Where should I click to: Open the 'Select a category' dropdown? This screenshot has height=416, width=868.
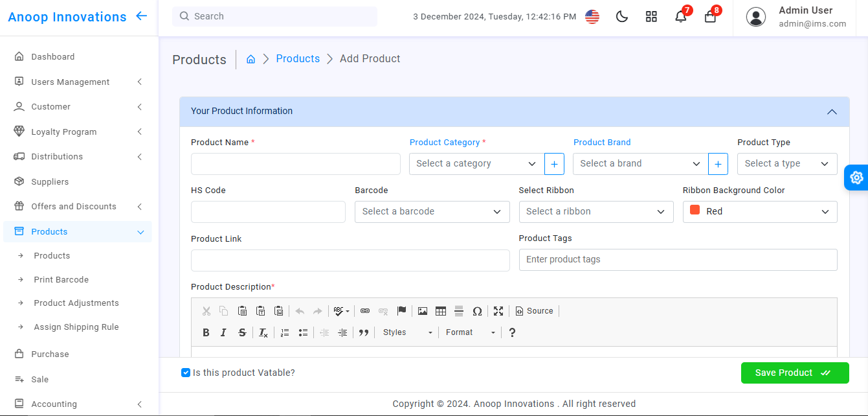point(476,163)
